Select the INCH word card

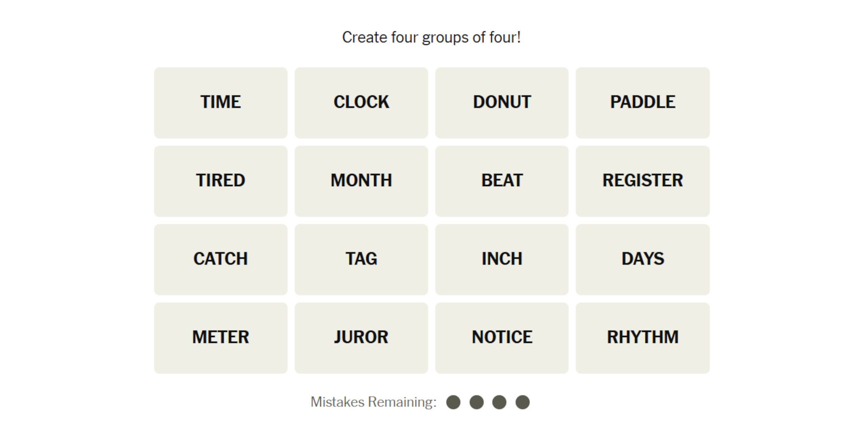tap(502, 259)
